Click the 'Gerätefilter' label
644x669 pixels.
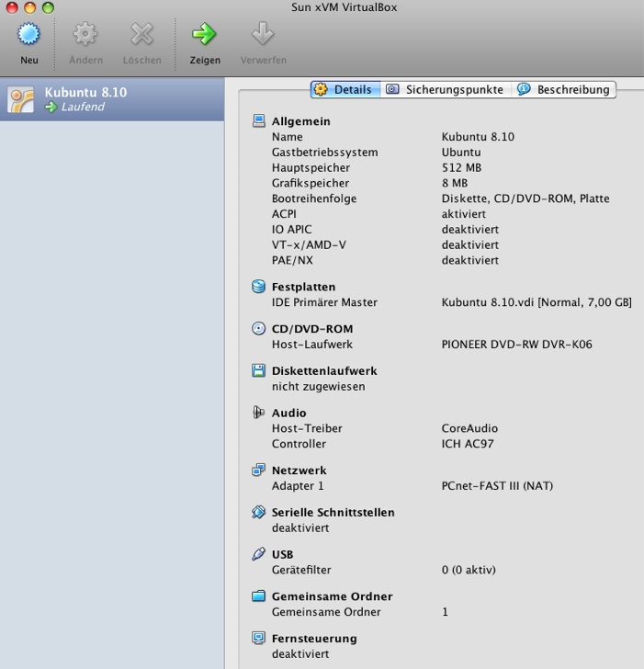click(x=301, y=570)
